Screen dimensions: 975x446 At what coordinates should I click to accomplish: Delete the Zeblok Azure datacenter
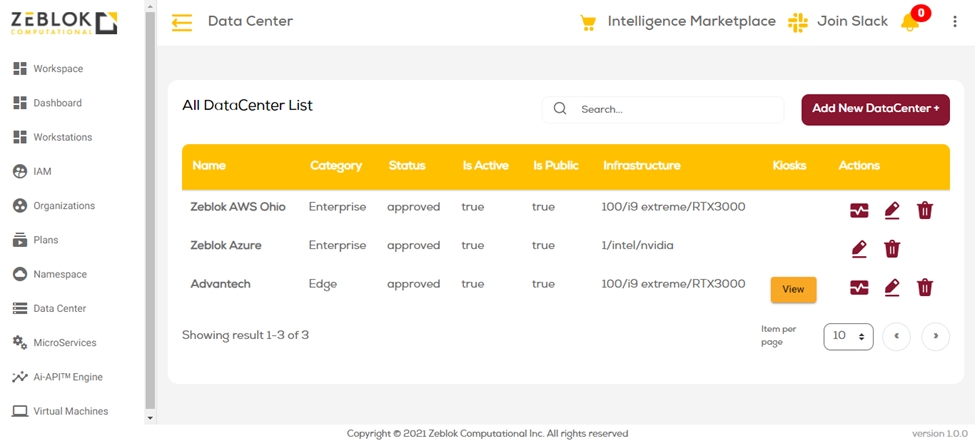tap(892, 248)
